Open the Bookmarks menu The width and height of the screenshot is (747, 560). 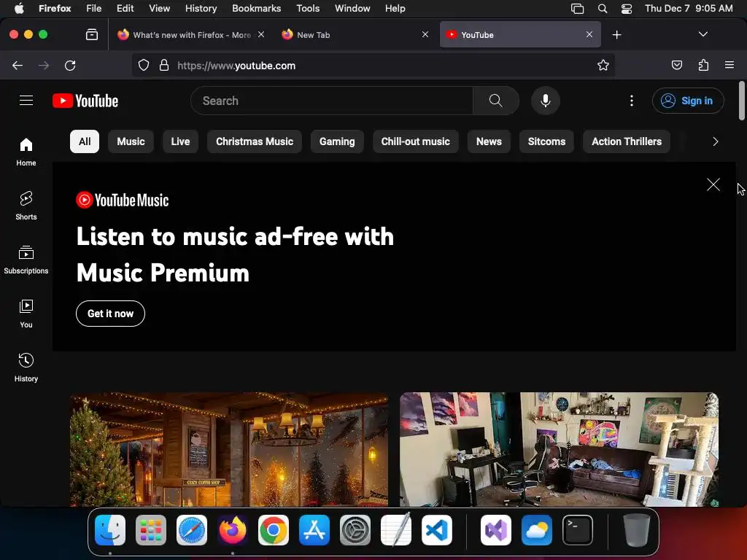coord(256,8)
